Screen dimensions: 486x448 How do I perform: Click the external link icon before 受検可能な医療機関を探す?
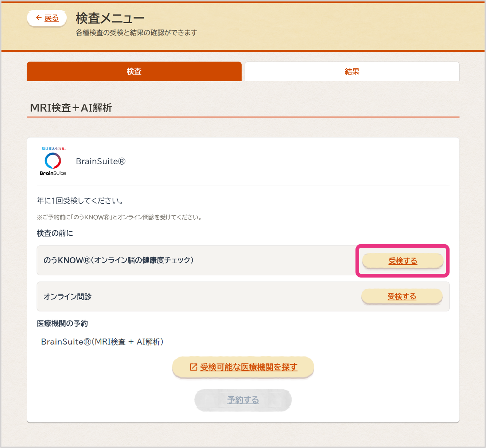(193, 367)
